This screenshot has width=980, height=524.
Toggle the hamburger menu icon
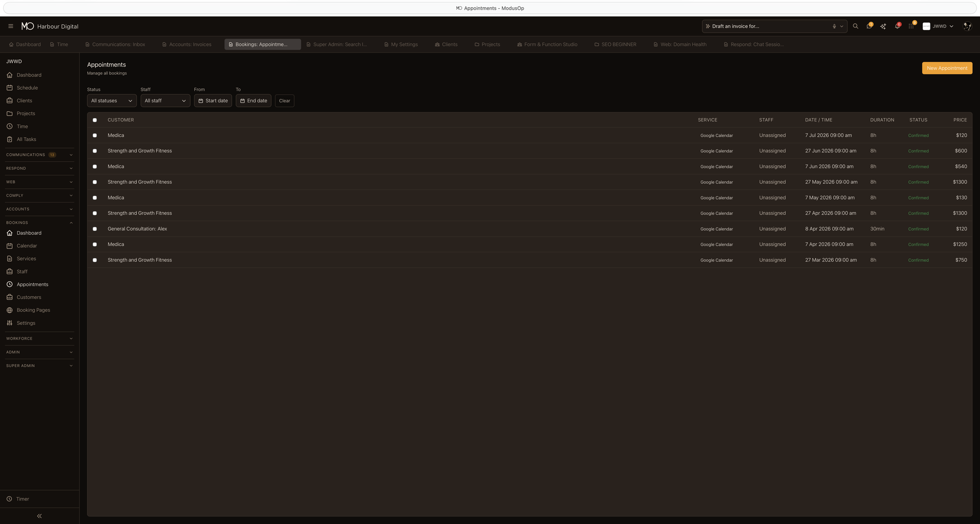(11, 26)
